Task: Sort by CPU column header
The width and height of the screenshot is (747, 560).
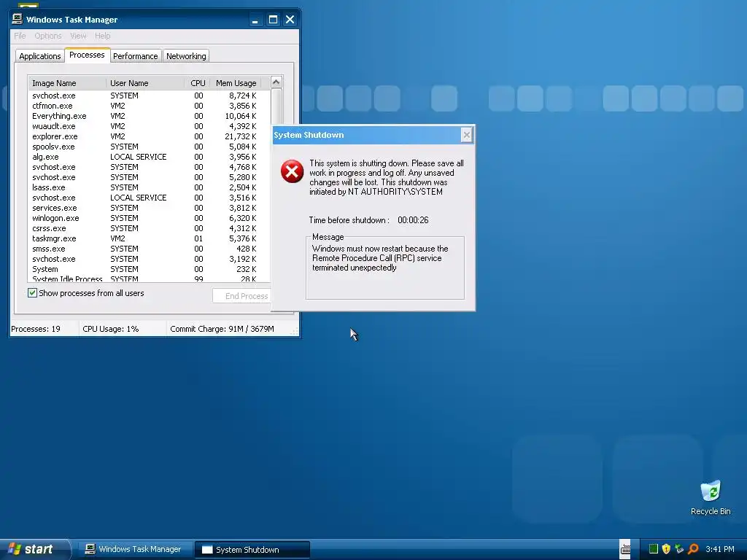Action: click(197, 83)
